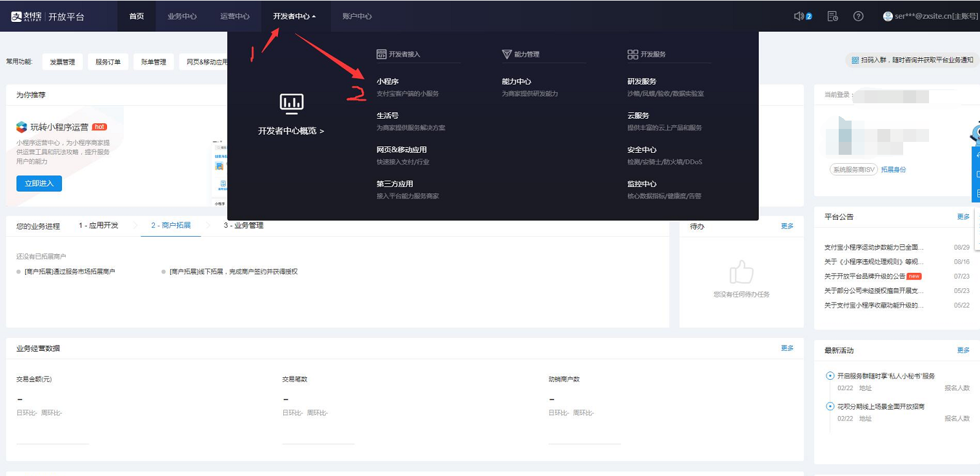Screen dimensions: 980x476
Task: Click the 交易笔数 metric label
Action: click(x=295, y=379)
